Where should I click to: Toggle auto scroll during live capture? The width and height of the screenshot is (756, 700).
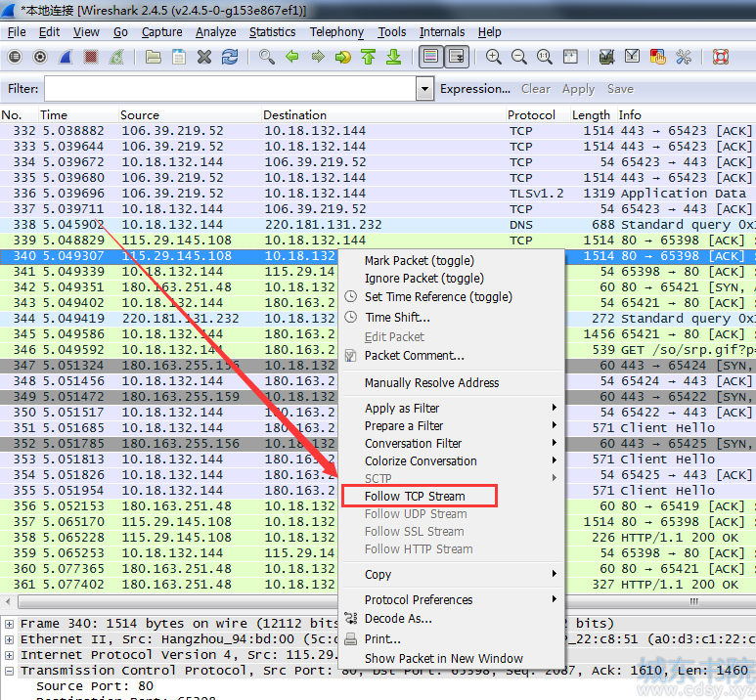click(x=456, y=57)
